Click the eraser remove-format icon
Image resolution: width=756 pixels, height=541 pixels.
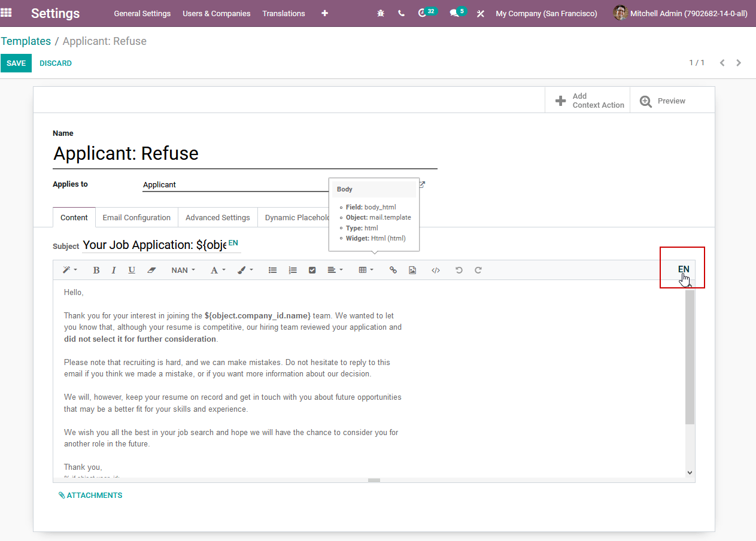[151, 270]
